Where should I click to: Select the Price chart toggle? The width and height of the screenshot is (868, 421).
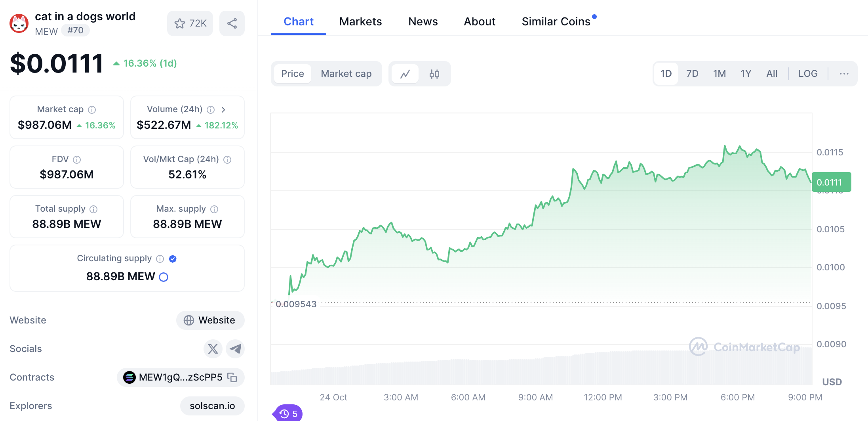293,74
